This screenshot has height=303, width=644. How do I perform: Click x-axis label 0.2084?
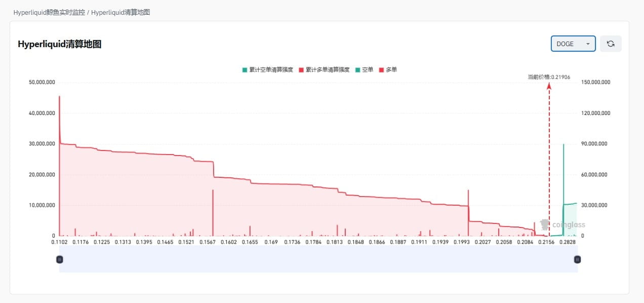(x=525, y=243)
